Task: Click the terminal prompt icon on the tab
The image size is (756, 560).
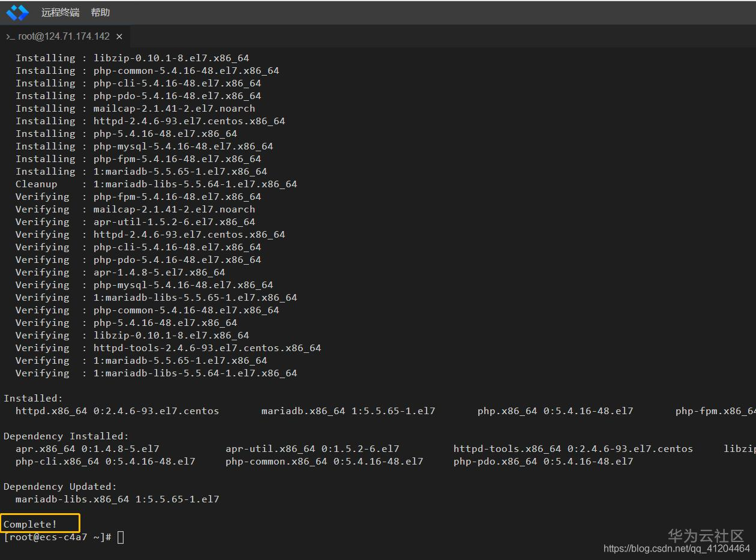Action: [x=10, y=37]
